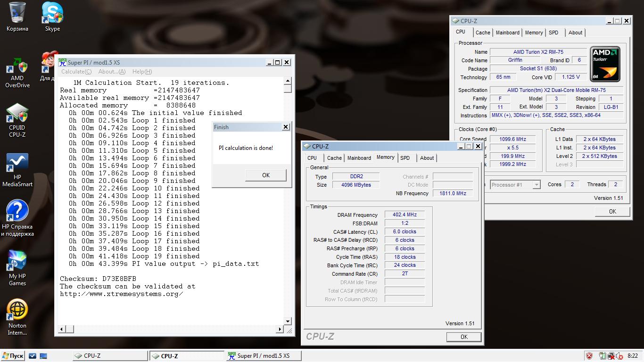Switch to Super PI taskbar button
Viewport: 644px width, 362px height.
[264, 356]
